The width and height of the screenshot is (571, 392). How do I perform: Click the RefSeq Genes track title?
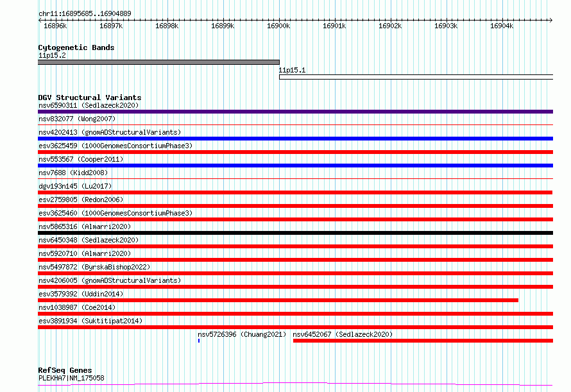(x=65, y=370)
